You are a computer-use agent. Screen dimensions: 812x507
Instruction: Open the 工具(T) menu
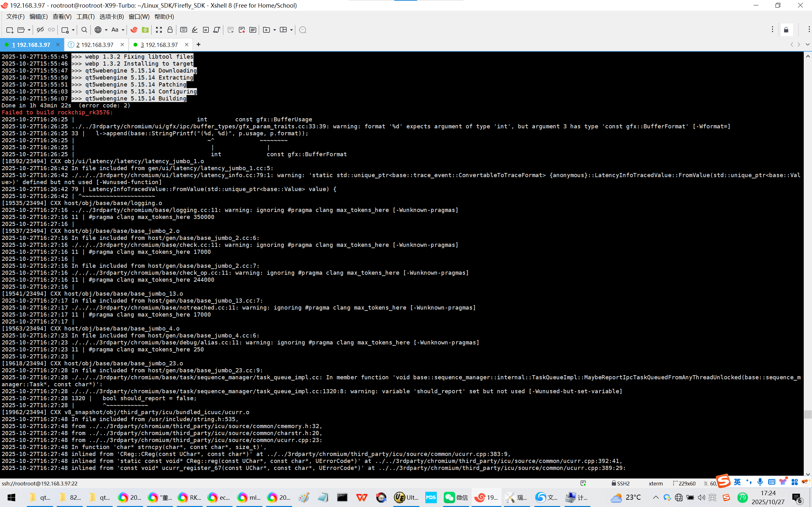coord(85,16)
